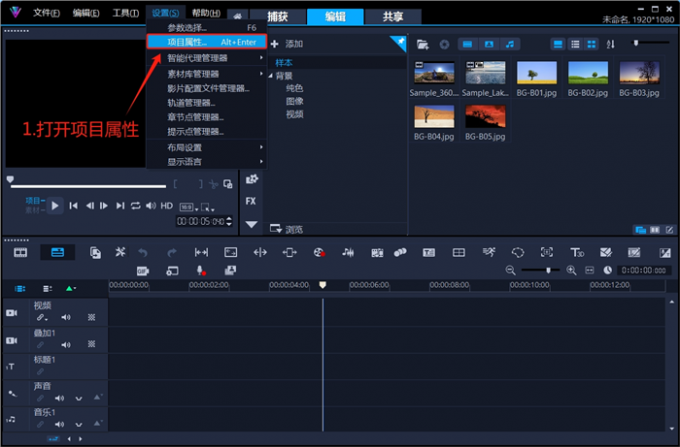Click the 浏览 button below library tree
Viewport: 680px width, 447px height.
286,229
